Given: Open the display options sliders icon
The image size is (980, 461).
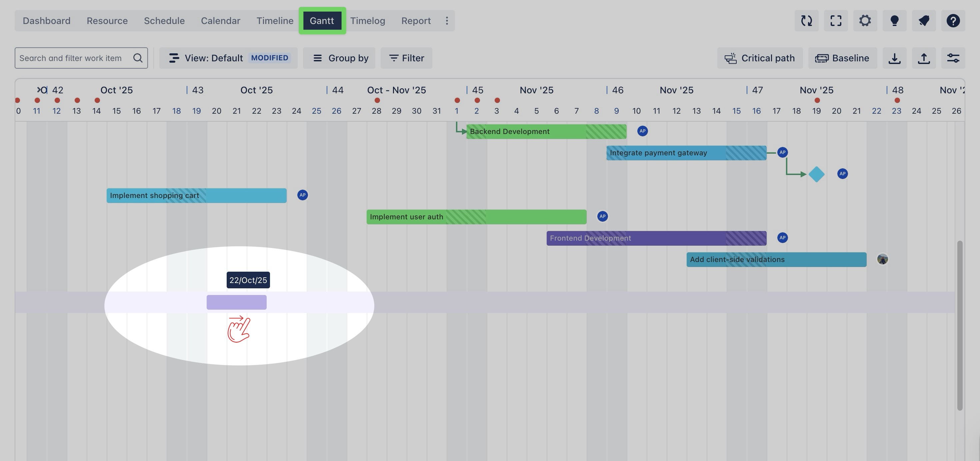Looking at the screenshot, I should pyautogui.click(x=953, y=58).
